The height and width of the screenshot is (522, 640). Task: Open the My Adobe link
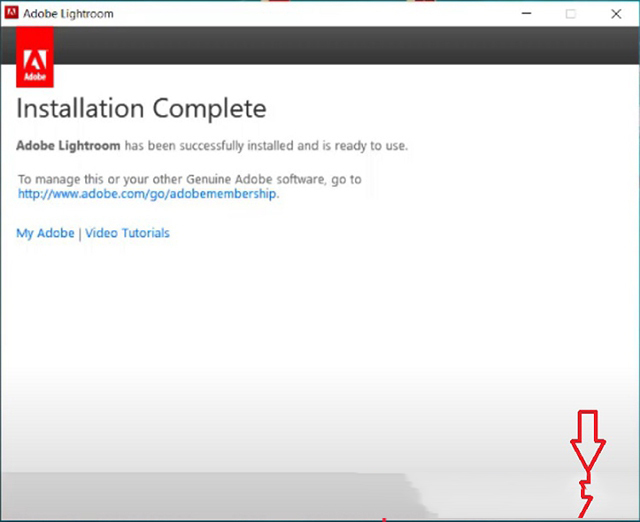[45, 233]
